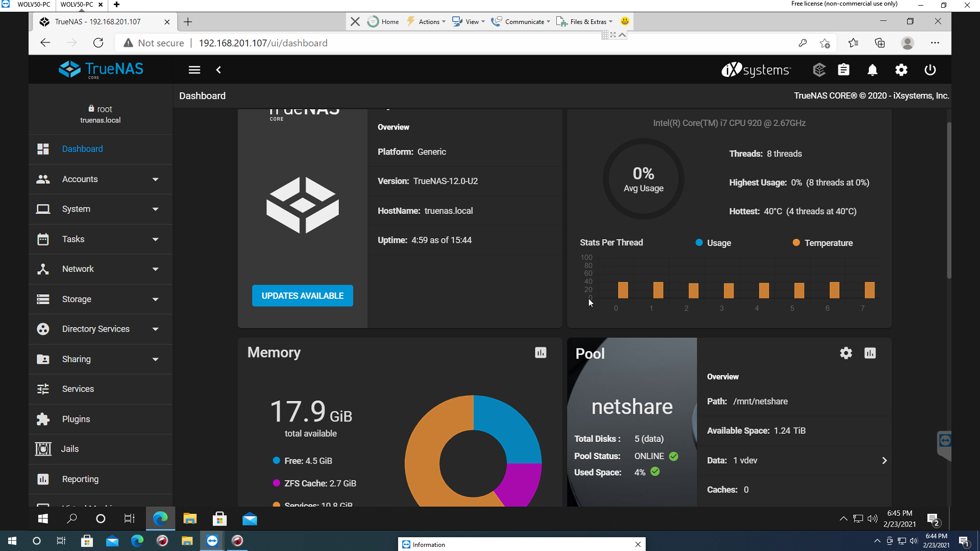Open TeamViewer Files & Extras dropdown

pyautogui.click(x=584, y=21)
